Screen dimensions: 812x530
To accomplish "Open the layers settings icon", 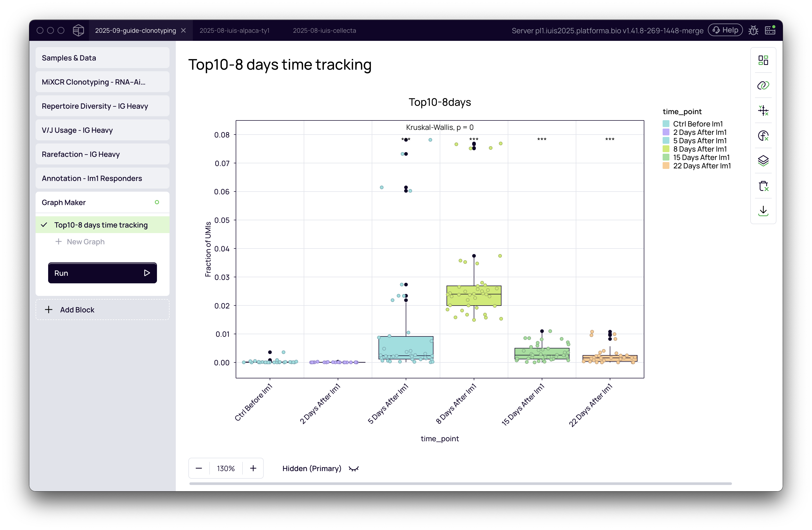I will [x=763, y=161].
